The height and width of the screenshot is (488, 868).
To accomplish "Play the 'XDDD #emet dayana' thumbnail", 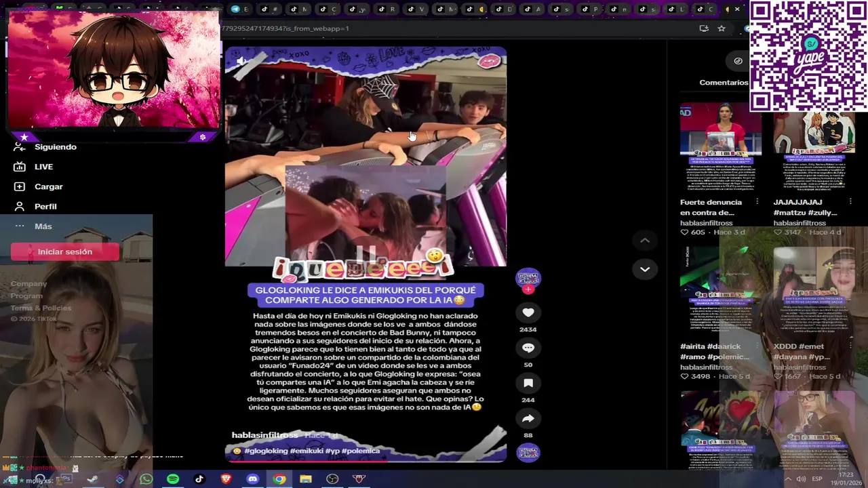I will pos(814,291).
